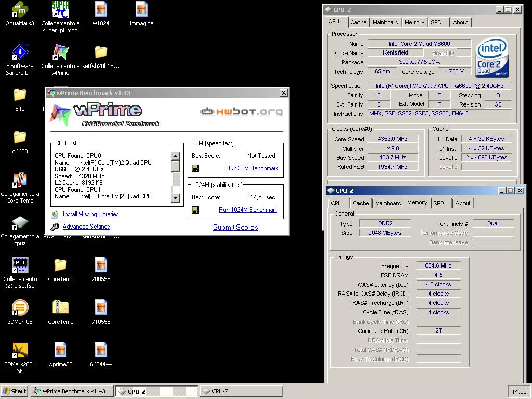Click the taskbar clock showing 14.00
The image size is (532, 399).
coord(519,392)
